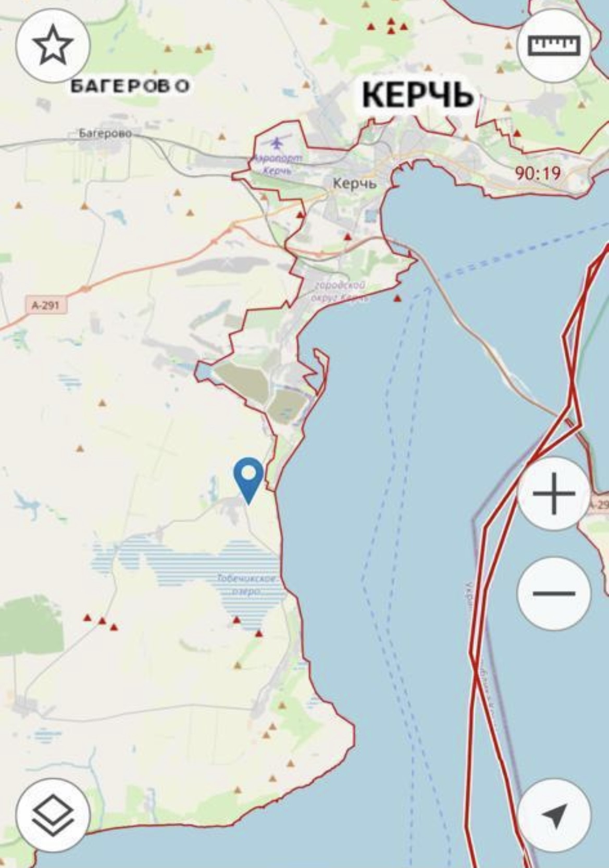Viewport: 609px width, 868px height.
Task: Click the small Багерово village label
Action: coord(105,134)
